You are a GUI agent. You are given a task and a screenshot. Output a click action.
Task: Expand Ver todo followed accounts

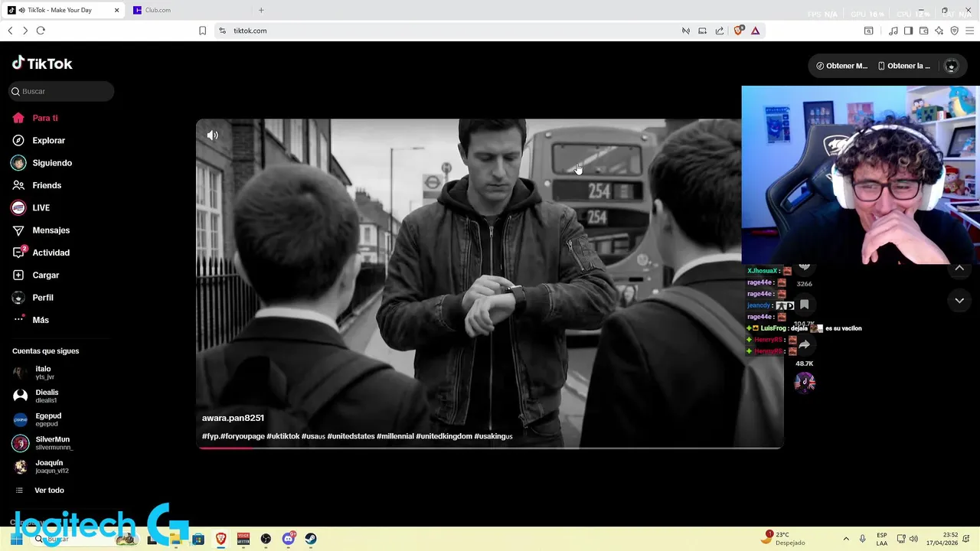(x=40, y=491)
